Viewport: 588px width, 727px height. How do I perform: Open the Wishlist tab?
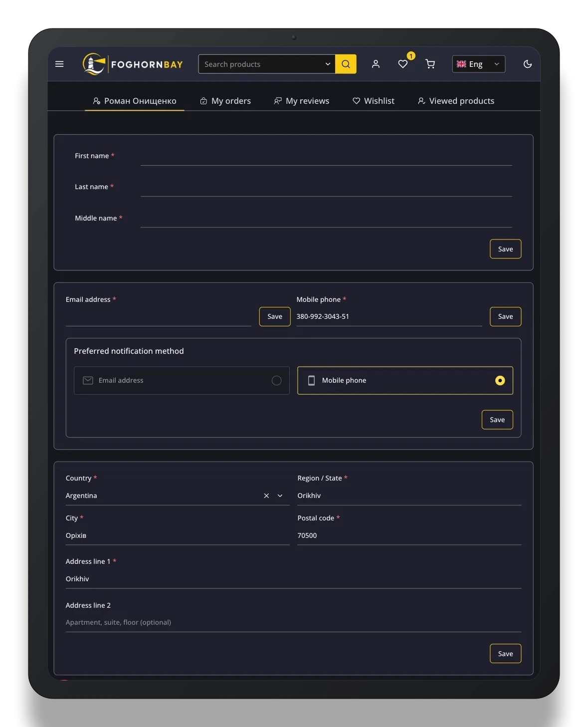pyautogui.click(x=374, y=101)
